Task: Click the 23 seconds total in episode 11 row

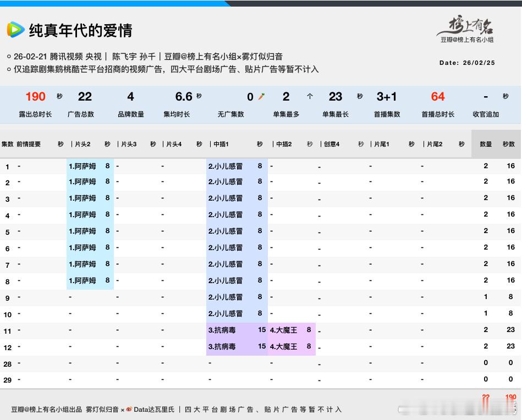Action: click(510, 329)
